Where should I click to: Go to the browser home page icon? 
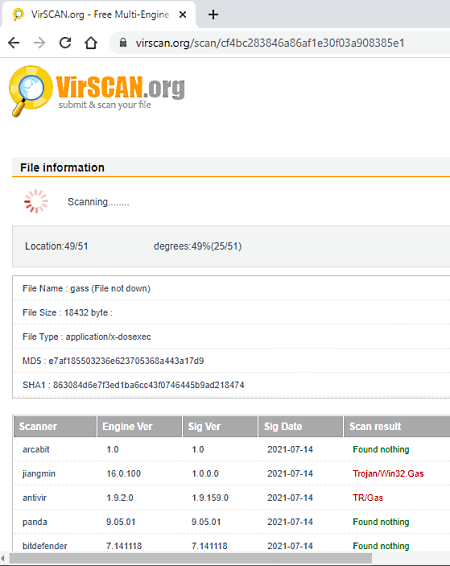coord(91,43)
